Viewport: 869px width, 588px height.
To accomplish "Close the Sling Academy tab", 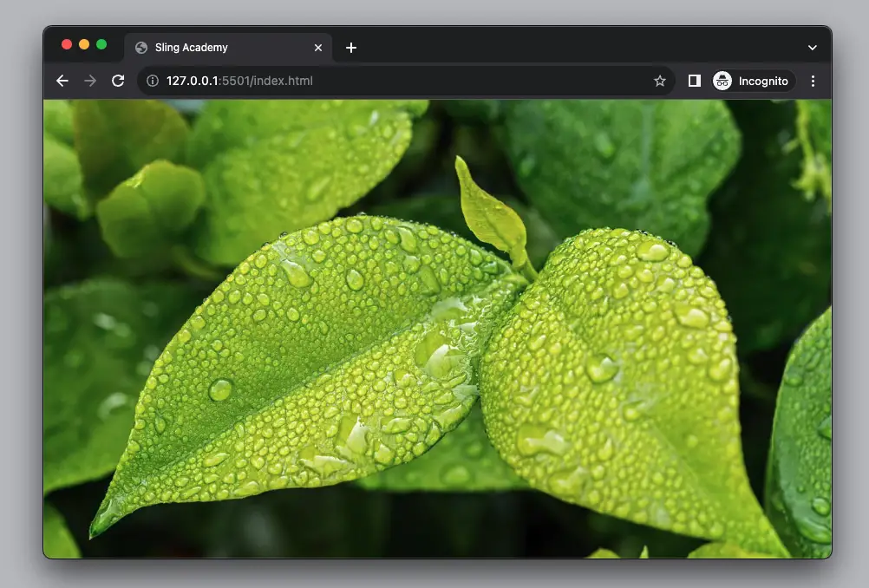I will [318, 48].
